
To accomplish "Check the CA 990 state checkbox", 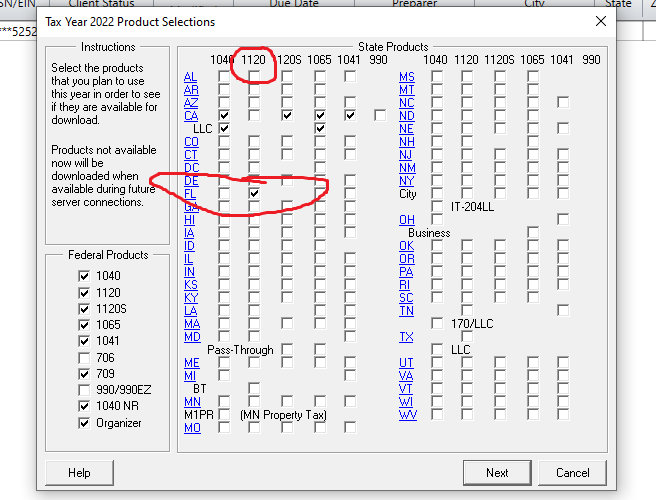I will [x=380, y=115].
